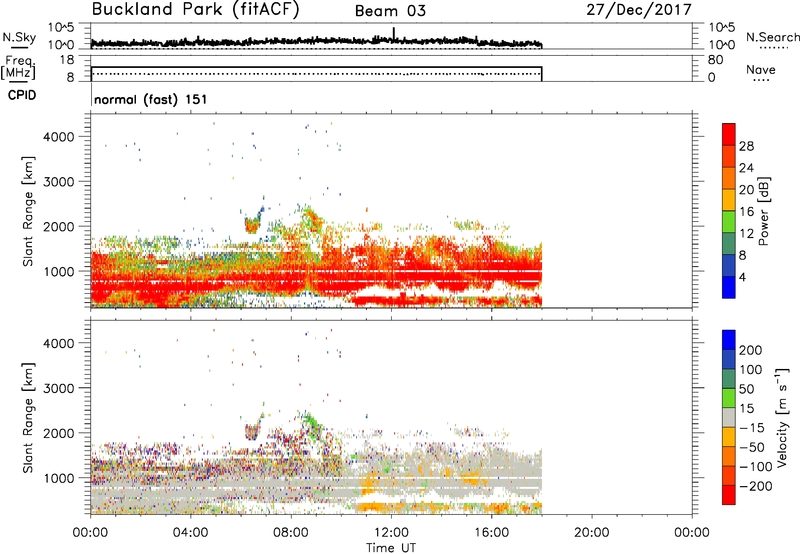Click the '4' label on Power colorbar
The image size is (800, 554).
(x=743, y=277)
